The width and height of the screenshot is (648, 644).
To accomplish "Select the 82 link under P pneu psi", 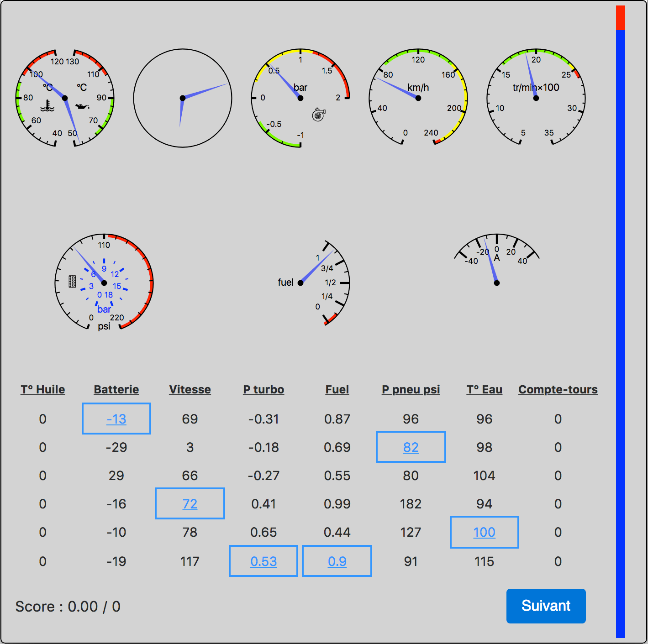I will (x=411, y=447).
